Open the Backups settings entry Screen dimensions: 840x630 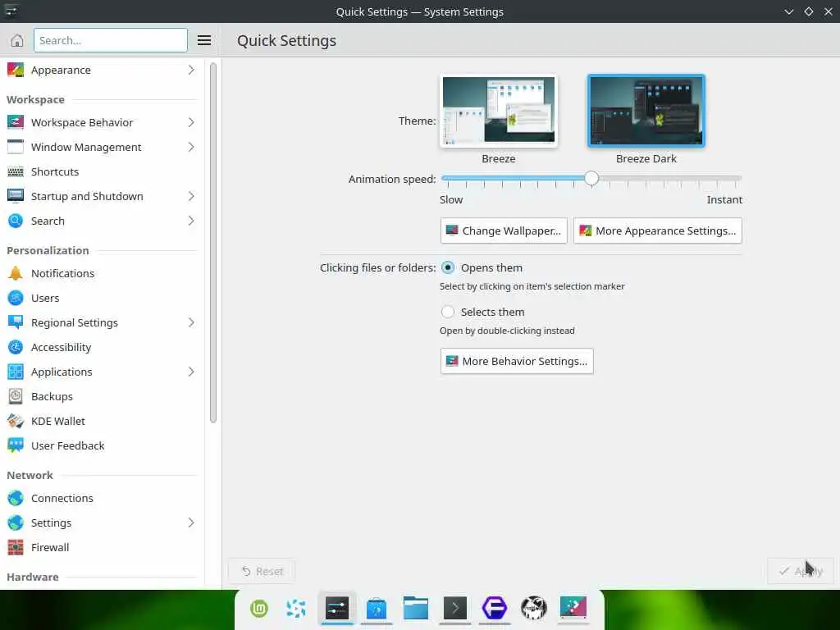pyautogui.click(x=102, y=396)
